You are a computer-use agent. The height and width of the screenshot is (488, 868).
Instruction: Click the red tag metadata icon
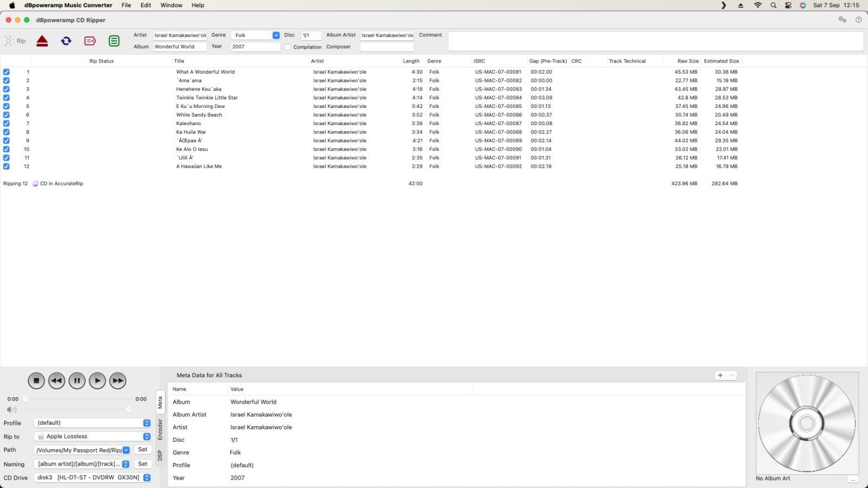90,41
